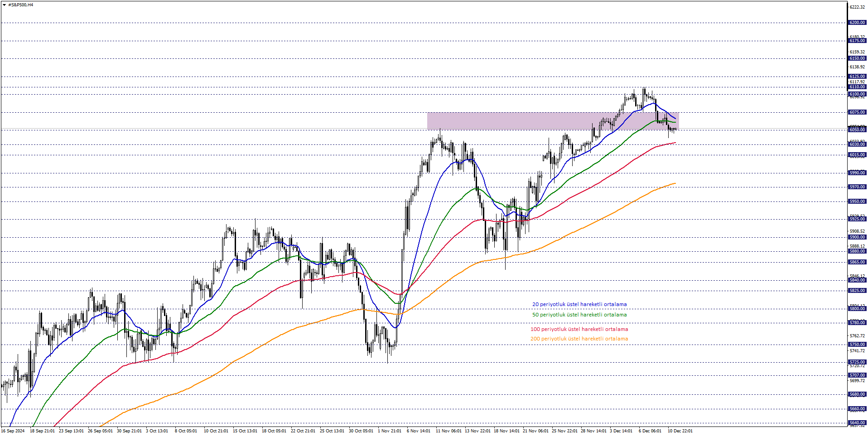868x436 pixels.
Task: Click the #S&P500,H4 chart title
Action: 20,5
